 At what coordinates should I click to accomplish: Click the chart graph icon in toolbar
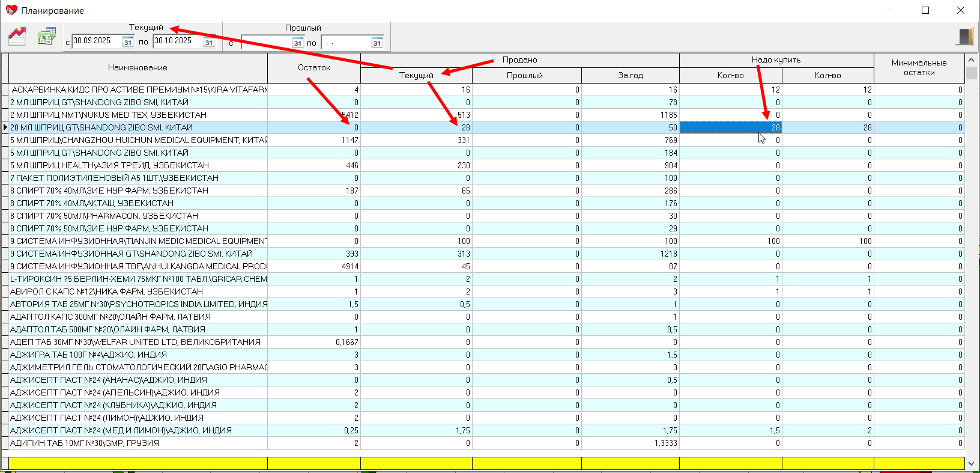coord(17,37)
